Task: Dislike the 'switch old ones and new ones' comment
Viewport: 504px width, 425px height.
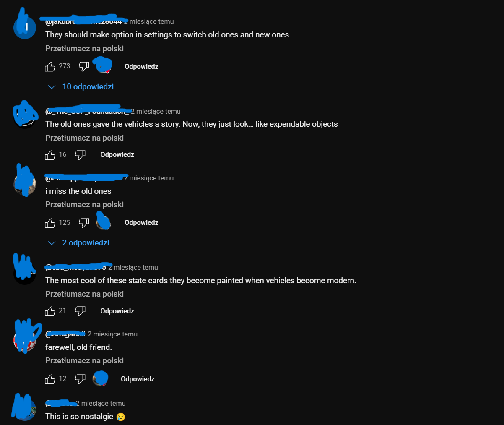Action: (x=84, y=66)
